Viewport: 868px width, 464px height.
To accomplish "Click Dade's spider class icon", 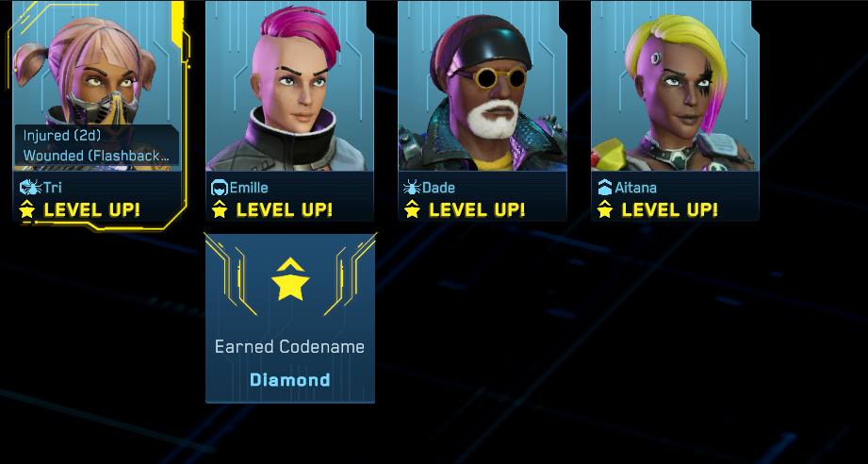I will (412, 188).
